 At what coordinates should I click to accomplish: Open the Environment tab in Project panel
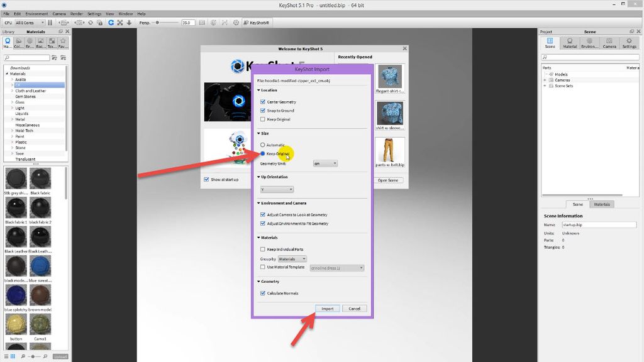[x=589, y=43]
